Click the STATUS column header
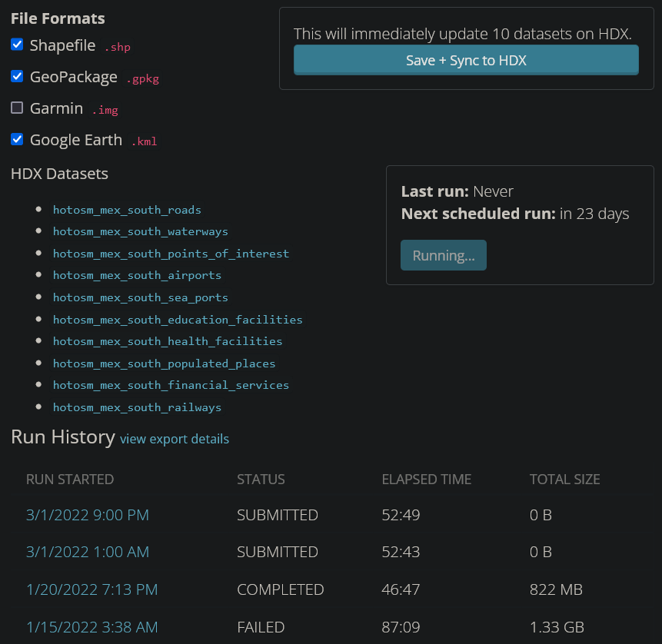 point(261,480)
